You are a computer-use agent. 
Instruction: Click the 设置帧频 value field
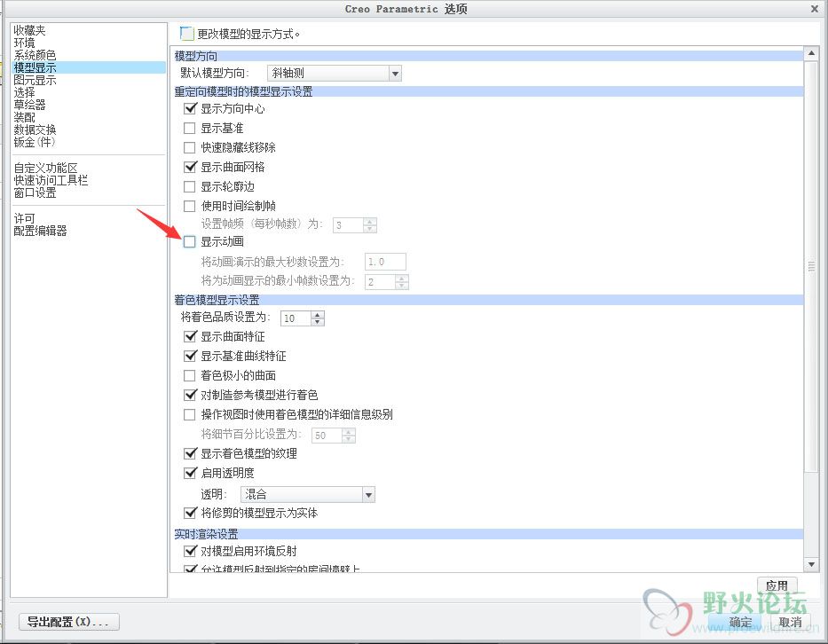pos(348,225)
